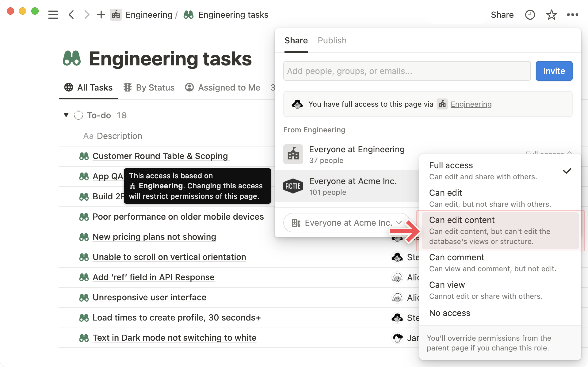The height and width of the screenshot is (367, 588).
Task: Favorite this page with the star
Action: pos(551,15)
